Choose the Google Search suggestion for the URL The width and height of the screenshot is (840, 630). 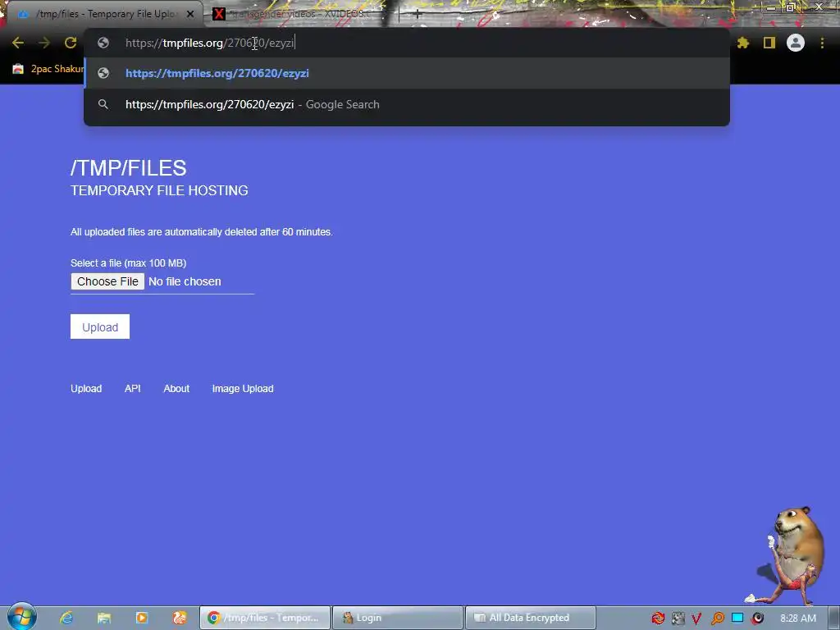coord(407,104)
